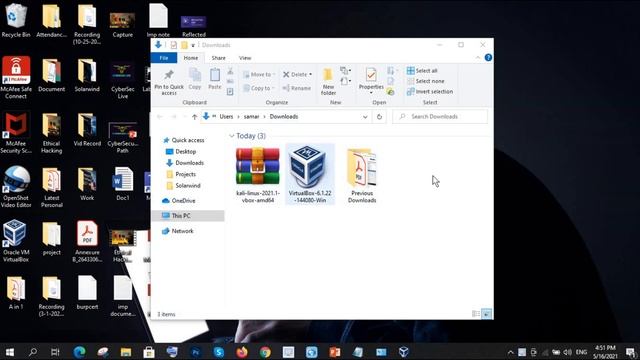640x360 pixels.
Task: Open the Annexure PDF on desktop
Action: click(87, 241)
